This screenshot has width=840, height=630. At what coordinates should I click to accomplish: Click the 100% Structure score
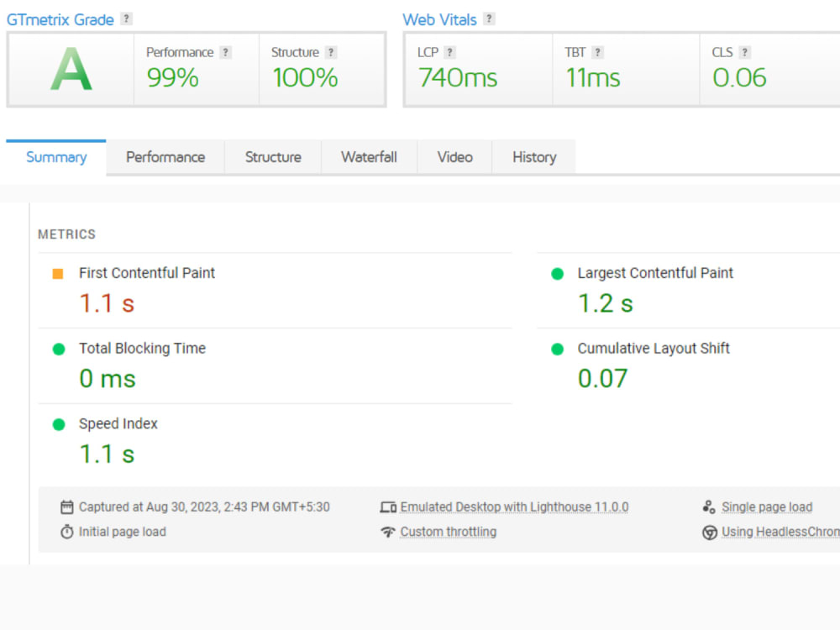(x=305, y=77)
